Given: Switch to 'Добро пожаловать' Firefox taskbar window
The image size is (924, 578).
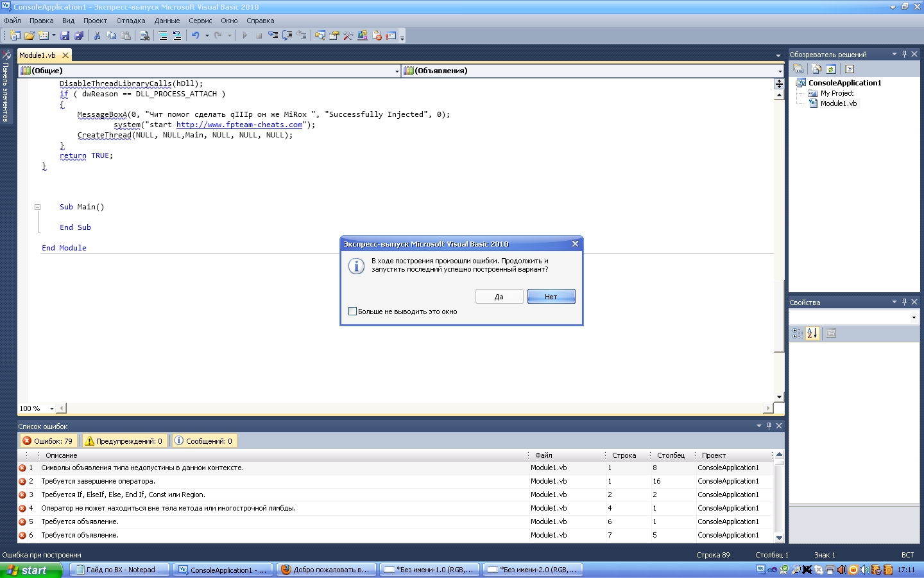Looking at the screenshot, I should click(x=327, y=570).
